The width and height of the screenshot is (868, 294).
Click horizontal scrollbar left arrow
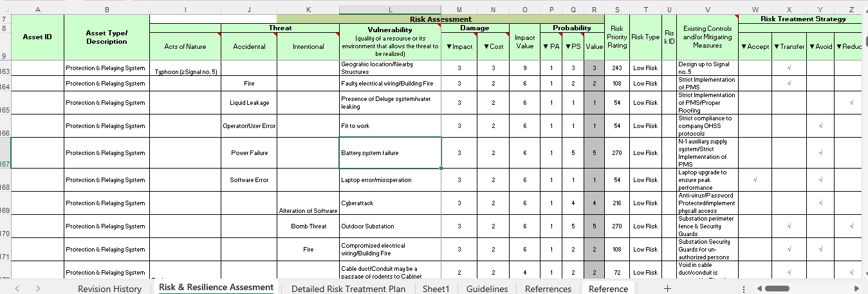[759, 289]
